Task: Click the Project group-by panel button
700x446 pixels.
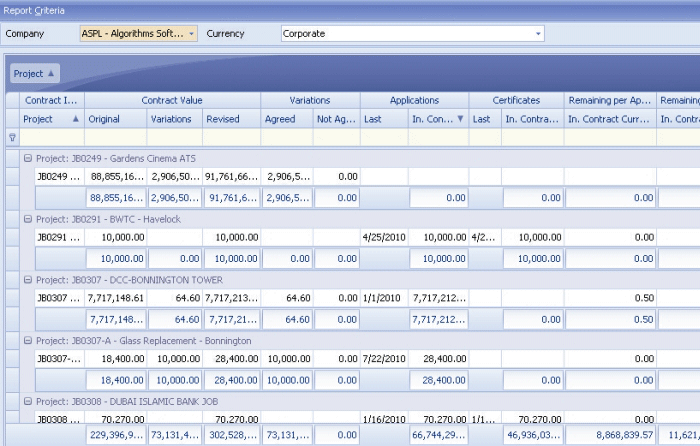Action: click(x=34, y=74)
